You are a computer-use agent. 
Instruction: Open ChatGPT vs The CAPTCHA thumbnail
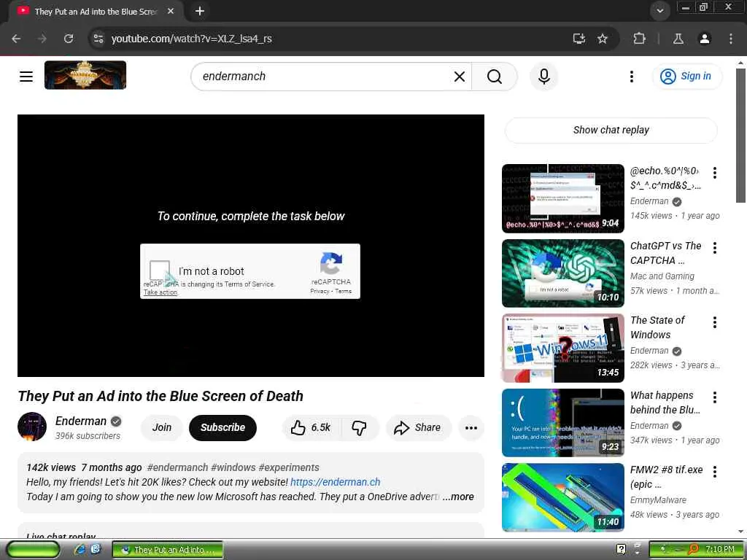562,273
